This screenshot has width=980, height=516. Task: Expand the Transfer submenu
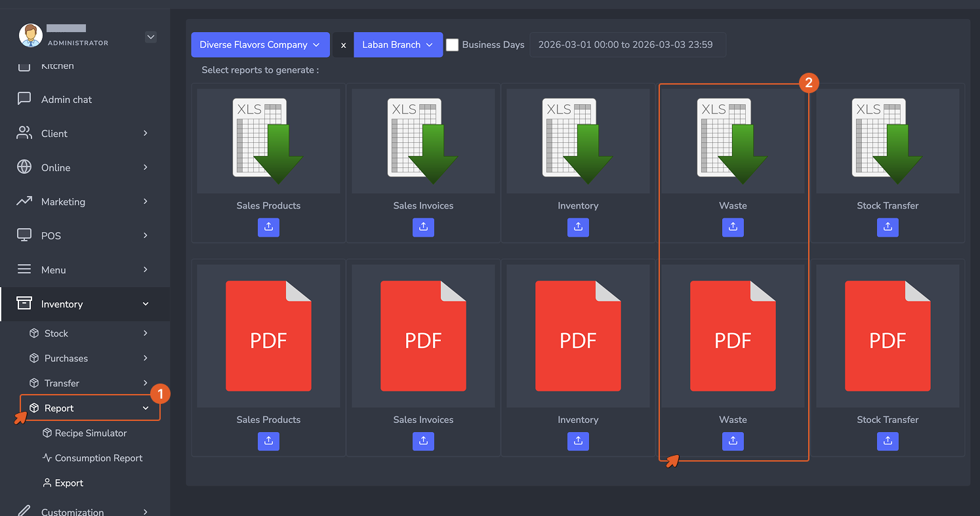89,383
